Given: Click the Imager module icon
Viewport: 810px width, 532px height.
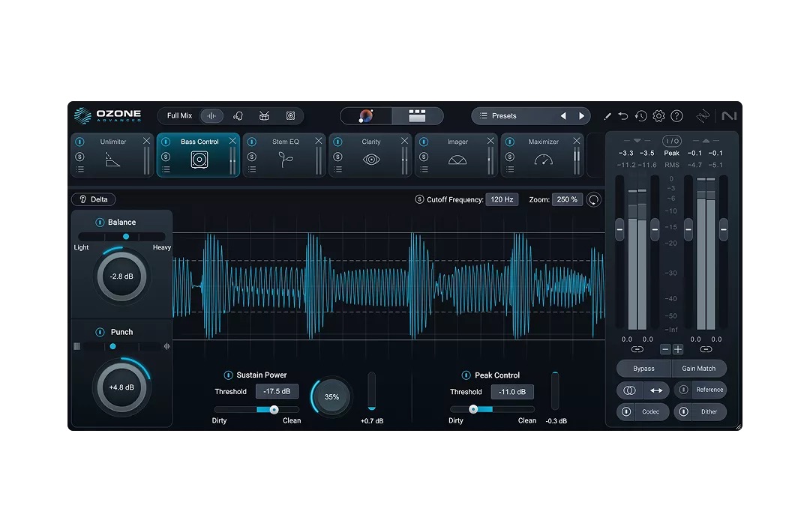Looking at the screenshot, I should coord(457,160).
